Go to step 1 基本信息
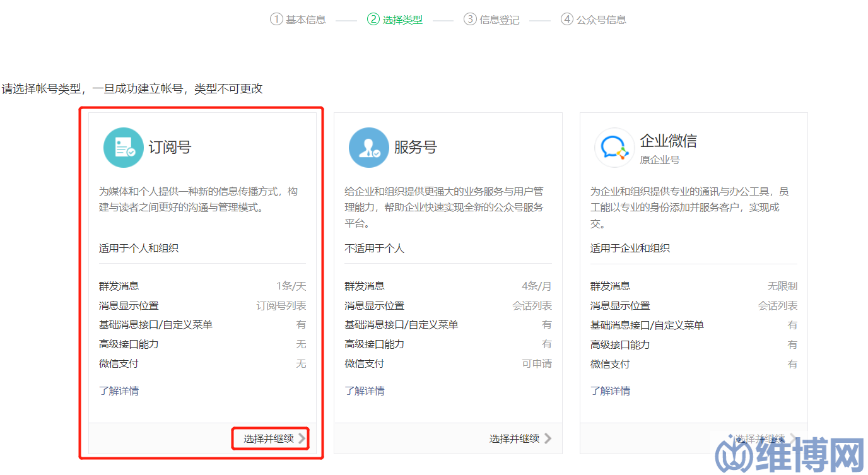868x475 pixels. 298,20
